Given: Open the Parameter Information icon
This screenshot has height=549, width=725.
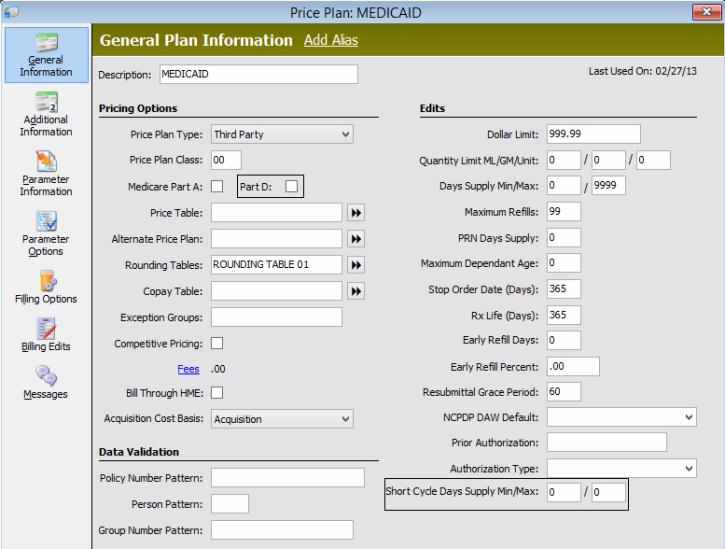Looking at the screenshot, I should coord(46,174).
